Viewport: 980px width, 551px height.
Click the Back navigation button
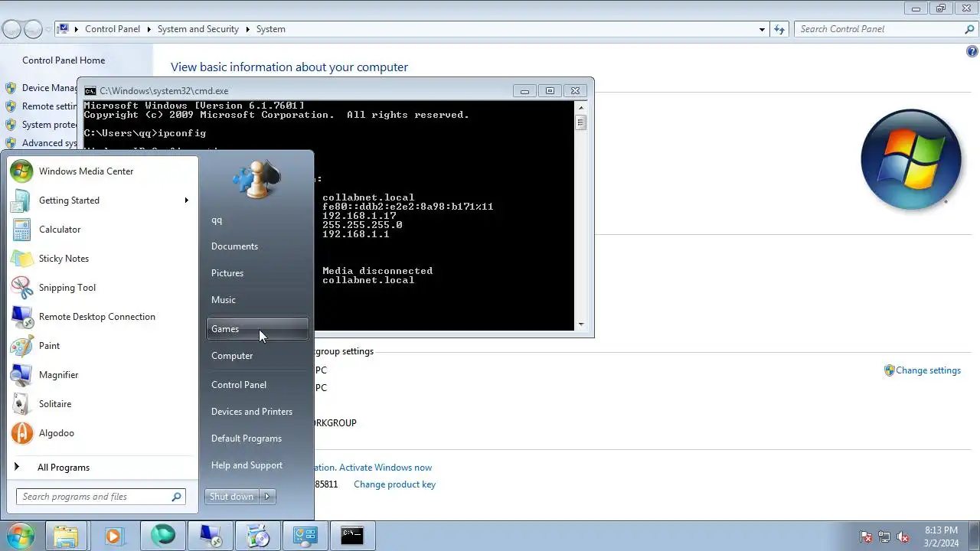tap(11, 29)
